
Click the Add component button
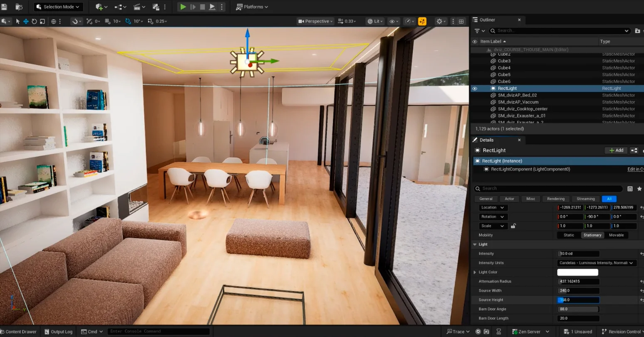[x=616, y=150]
